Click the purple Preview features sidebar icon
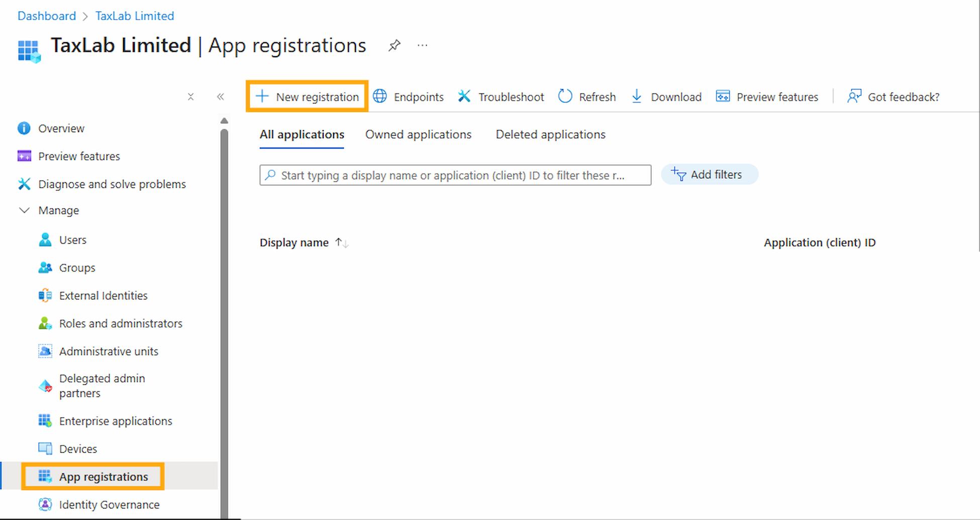This screenshot has width=980, height=520. click(24, 156)
